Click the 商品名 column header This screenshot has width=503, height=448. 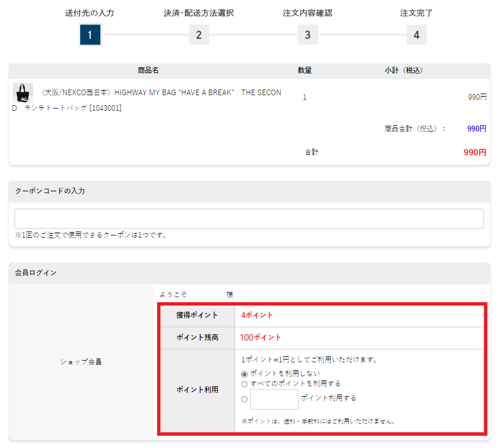pyautogui.click(x=148, y=70)
